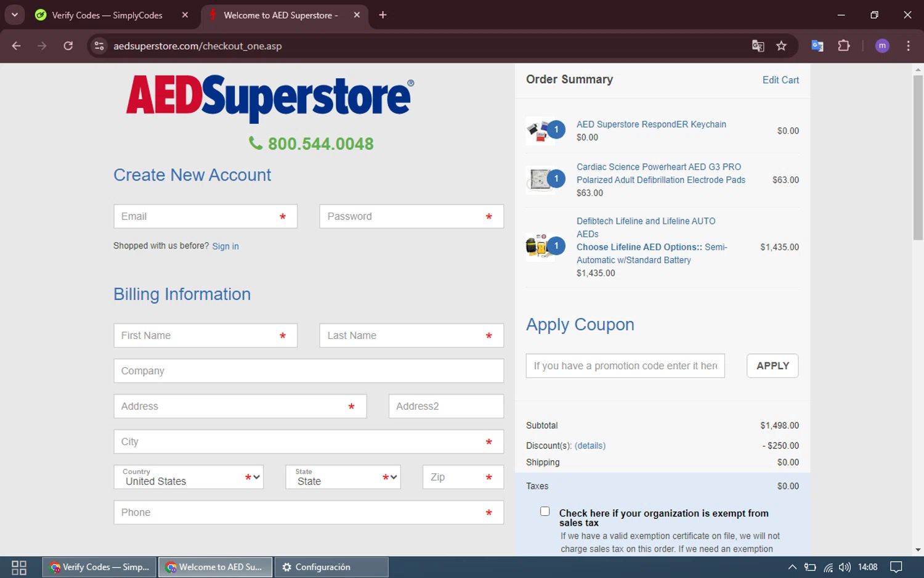Open Defibtech Lifeline and Lifeline AUTO AEDs link
This screenshot has width=924, height=578.
click(646, 227)
